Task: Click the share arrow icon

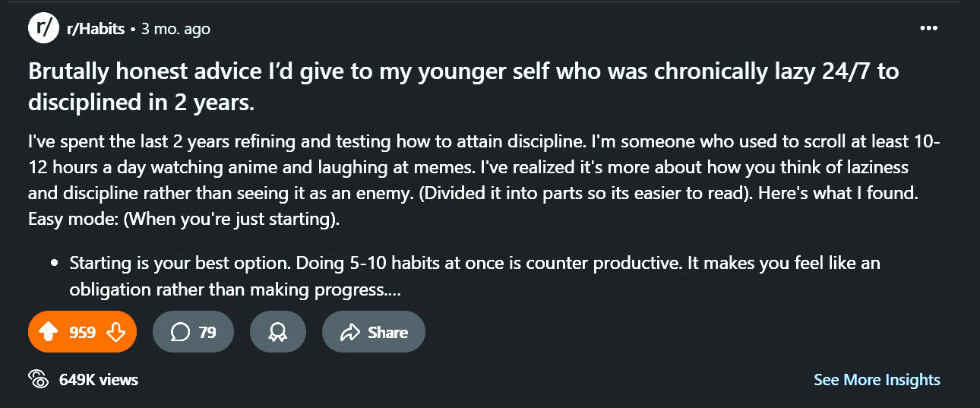Action: click(350, 332)
